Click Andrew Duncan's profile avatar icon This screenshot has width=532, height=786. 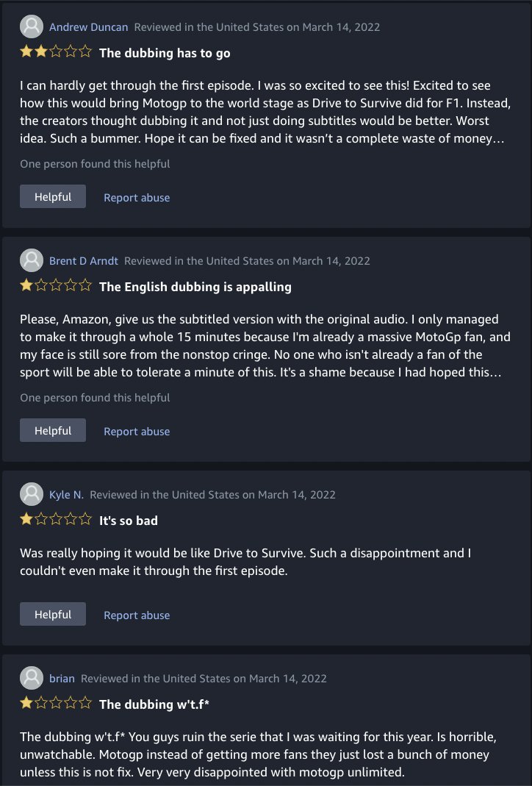[32, 26]
